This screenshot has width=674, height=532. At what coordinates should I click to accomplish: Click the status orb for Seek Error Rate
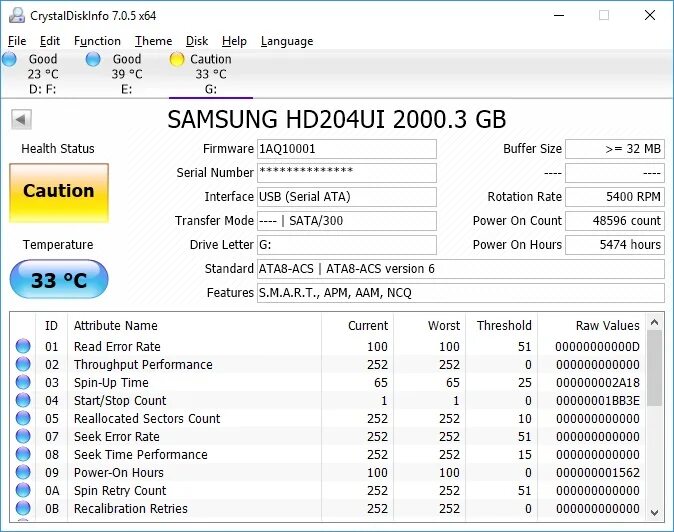[x=23, y=436]
